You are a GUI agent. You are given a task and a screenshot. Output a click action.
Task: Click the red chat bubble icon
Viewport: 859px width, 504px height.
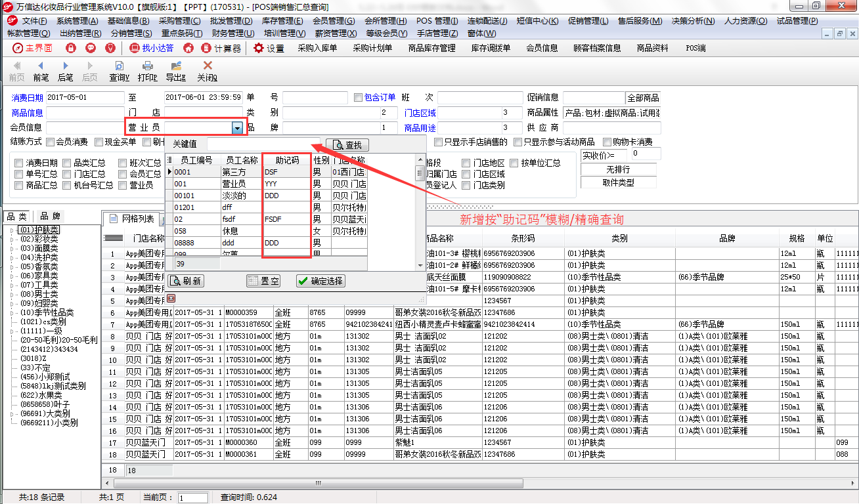[x=91, y=48]
